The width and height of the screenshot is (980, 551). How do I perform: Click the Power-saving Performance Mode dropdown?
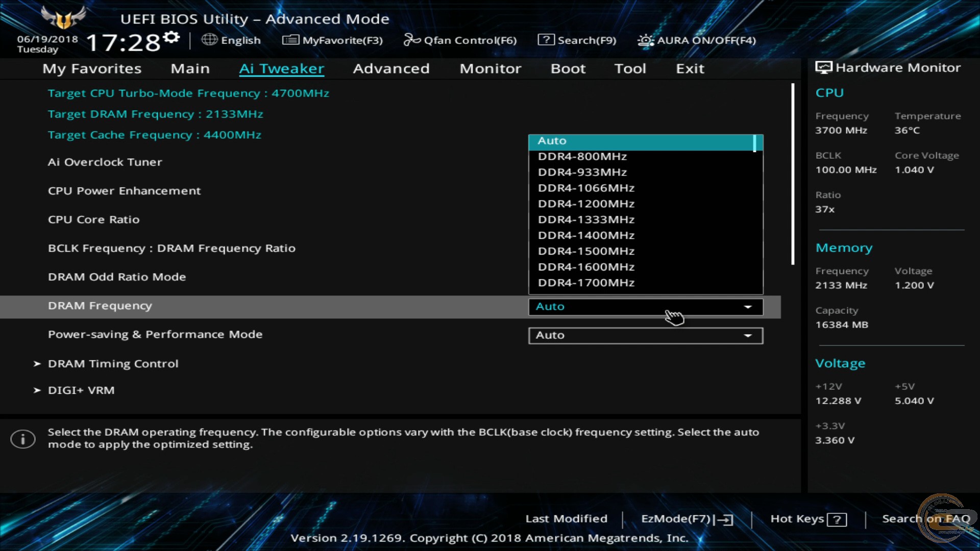click(645, 334)
